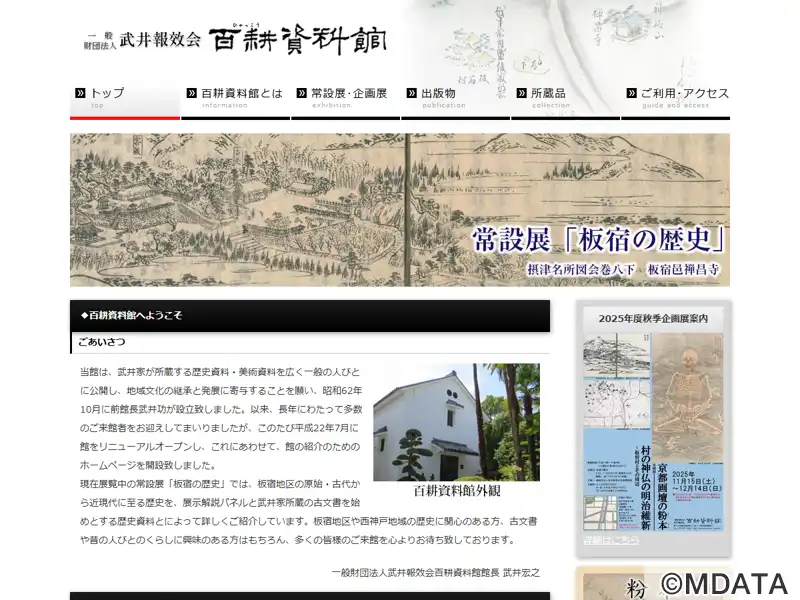Open the autumn exhibition poster image
This screenshot has width=800, height=600.
click(x=653, y=433)
